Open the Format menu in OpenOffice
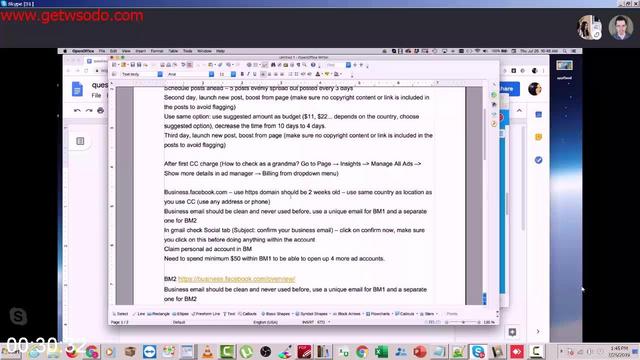This screenshot has width=640, height=360. (x=157, y=51)
